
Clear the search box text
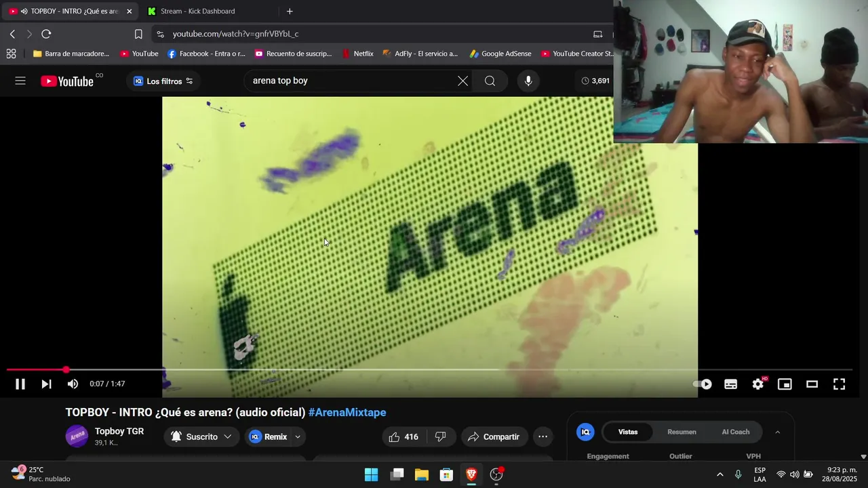[462, 81]
